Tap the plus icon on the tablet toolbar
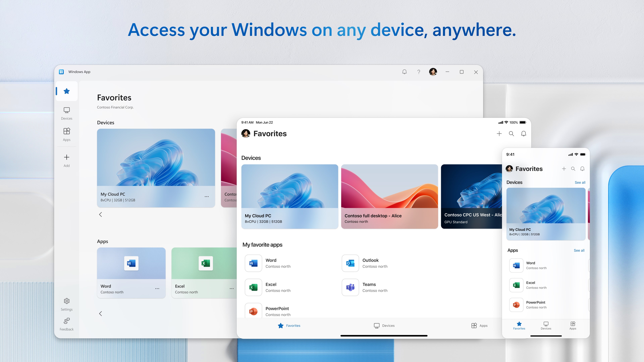644x362 pixels. [499, 134]
